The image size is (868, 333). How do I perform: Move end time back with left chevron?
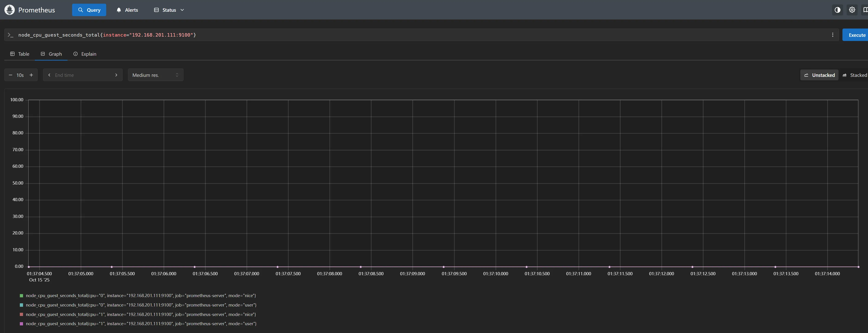click(50, 75)
